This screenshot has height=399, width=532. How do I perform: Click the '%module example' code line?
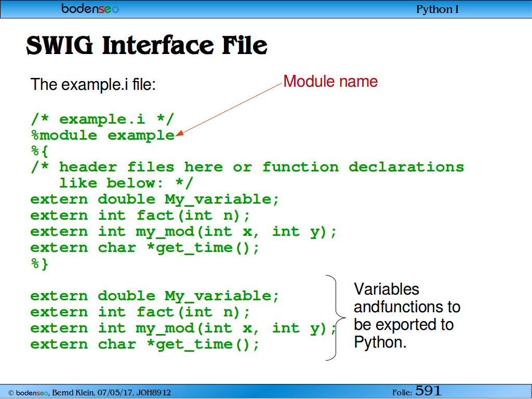(103, 136)
